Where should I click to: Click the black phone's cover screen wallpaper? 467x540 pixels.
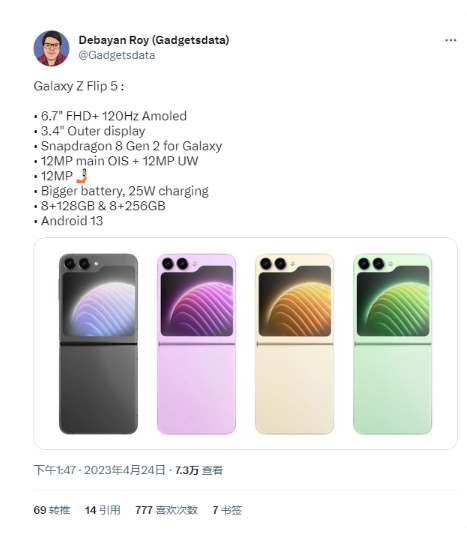(99, 301)
